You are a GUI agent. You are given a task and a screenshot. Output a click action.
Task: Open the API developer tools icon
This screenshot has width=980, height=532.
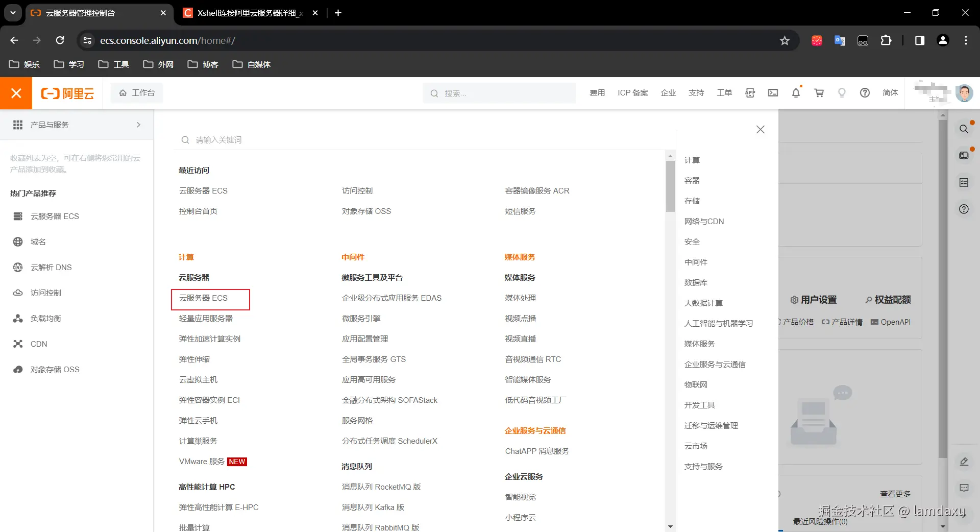click(x=750, y=93)
